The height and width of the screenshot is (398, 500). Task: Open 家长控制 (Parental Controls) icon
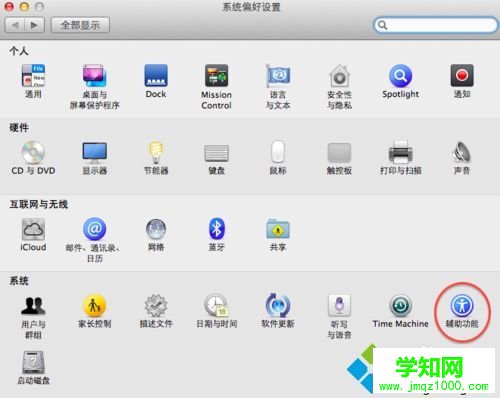point(95,306)
